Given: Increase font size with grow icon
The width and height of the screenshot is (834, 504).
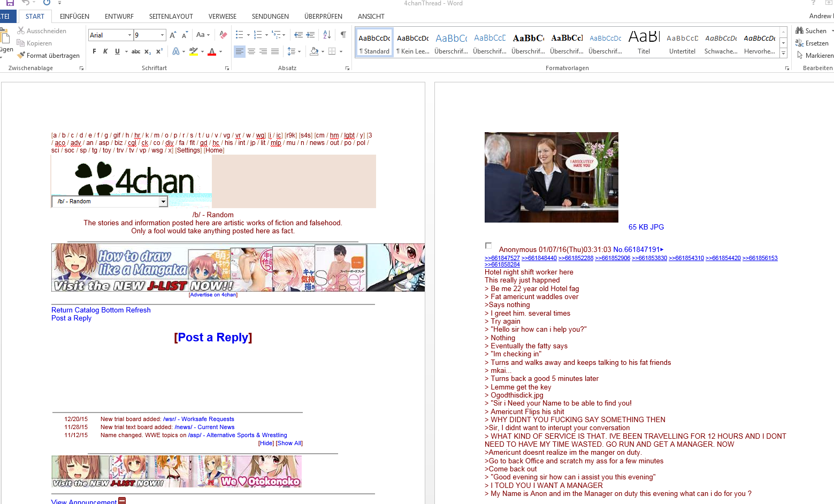Looking at the screenshot, I should pos(173,35).
